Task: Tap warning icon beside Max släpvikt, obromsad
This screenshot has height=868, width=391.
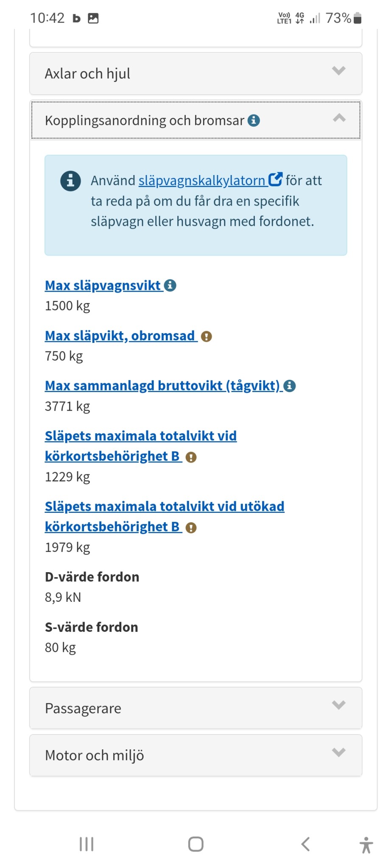Action: coord(206,337)
